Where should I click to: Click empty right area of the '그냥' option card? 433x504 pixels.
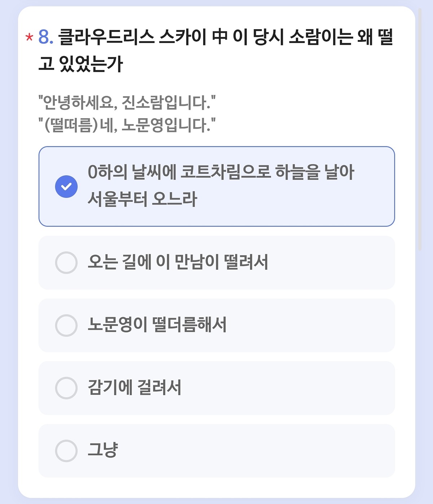click(289, 451)
